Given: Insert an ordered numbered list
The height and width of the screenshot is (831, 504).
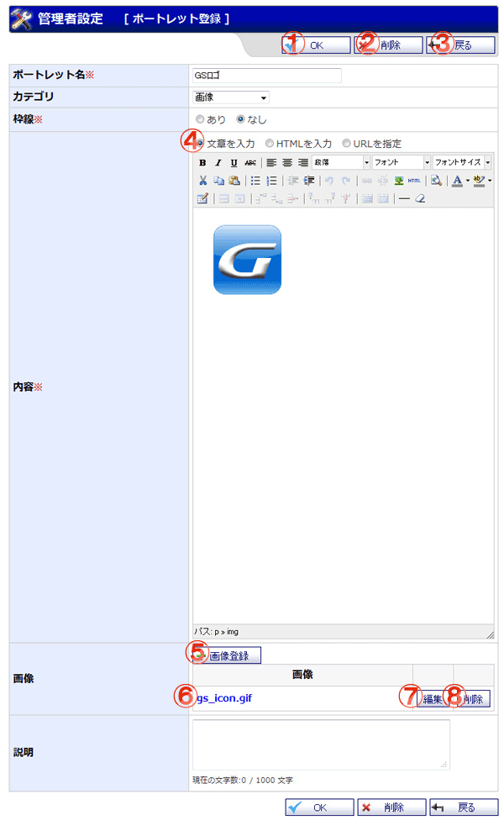Looking at the screenshot, I should (271, 181).
